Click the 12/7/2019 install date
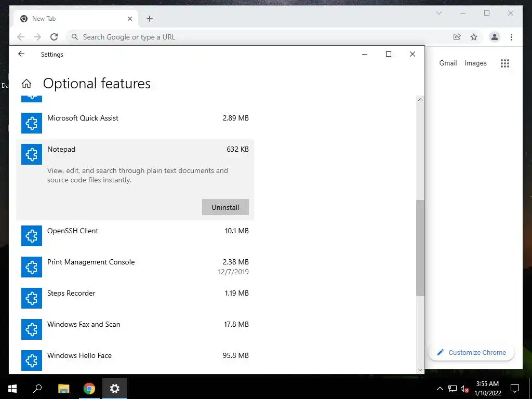This screenshot has height=399, width=532. coord(233,272)
